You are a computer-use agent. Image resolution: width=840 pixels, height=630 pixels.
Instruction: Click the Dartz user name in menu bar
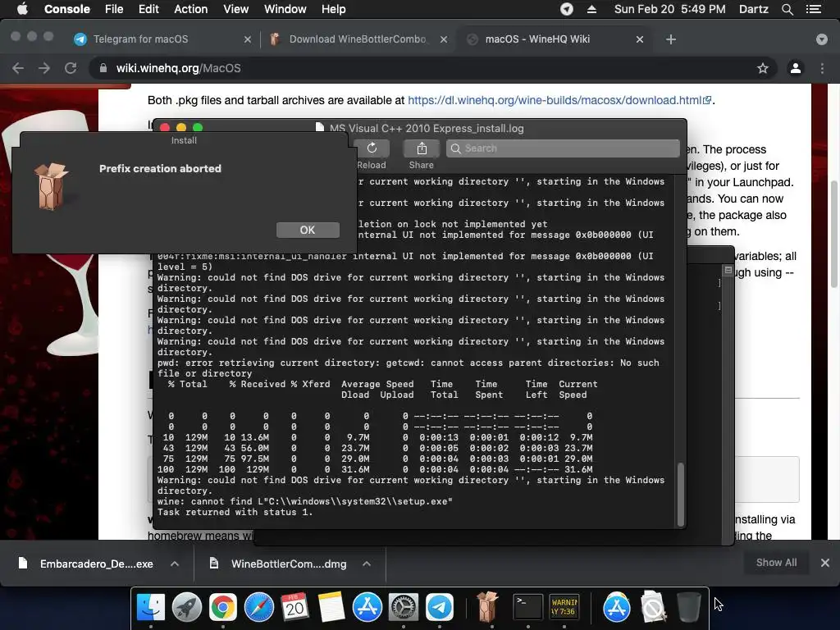pyautogui.click(x=753, y=9)
